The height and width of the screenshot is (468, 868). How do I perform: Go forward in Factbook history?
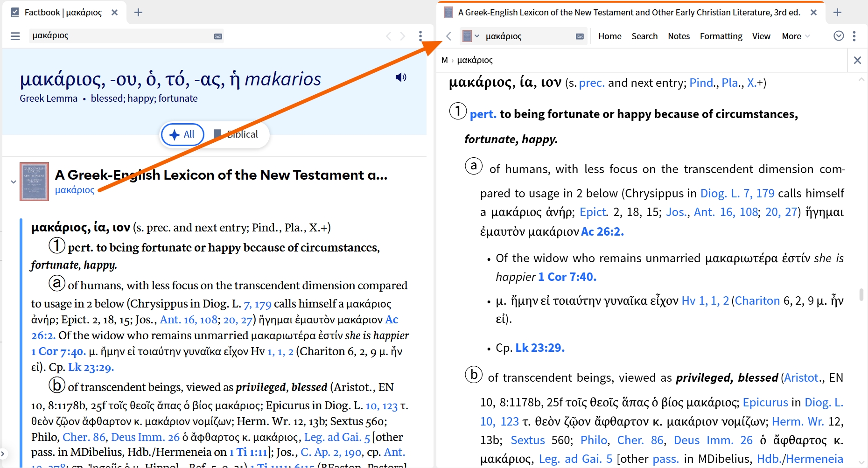tap(403, 36)
